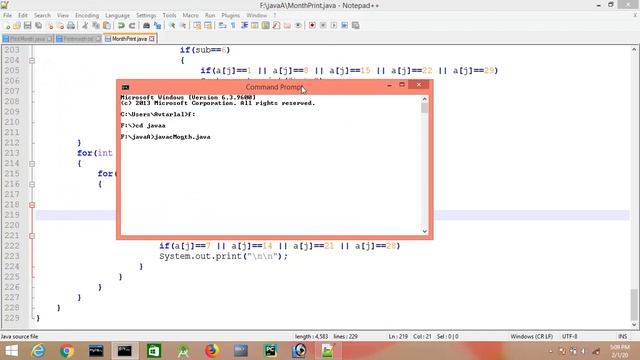Viewport: 640px width, 360px height.
Task: Click the Redo arrow icon
Action: coord(132,26)
